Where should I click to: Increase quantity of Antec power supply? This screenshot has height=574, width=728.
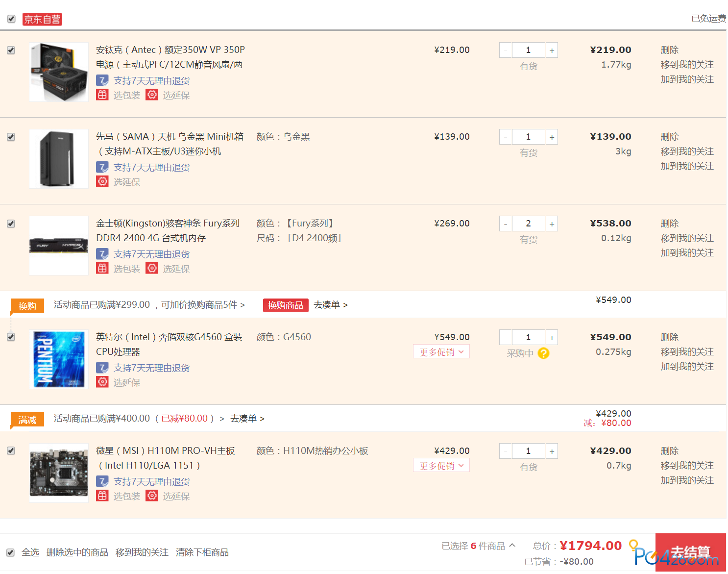552,50
